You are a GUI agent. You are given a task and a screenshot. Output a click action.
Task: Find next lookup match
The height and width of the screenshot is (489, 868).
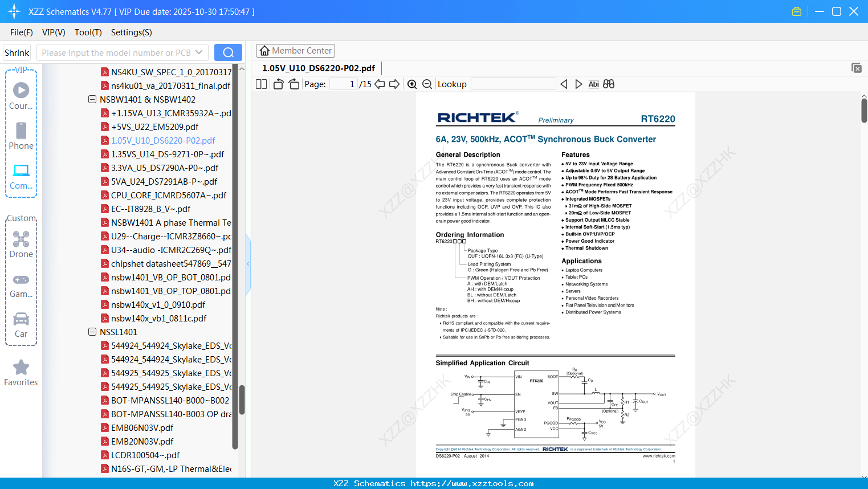pos(578,84)
